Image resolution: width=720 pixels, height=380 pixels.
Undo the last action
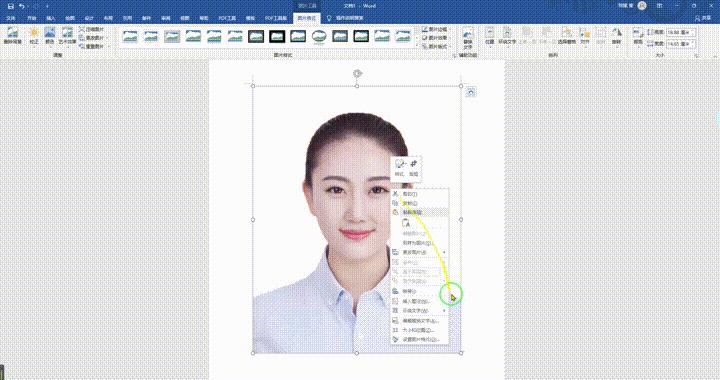[x=21, y=6]
